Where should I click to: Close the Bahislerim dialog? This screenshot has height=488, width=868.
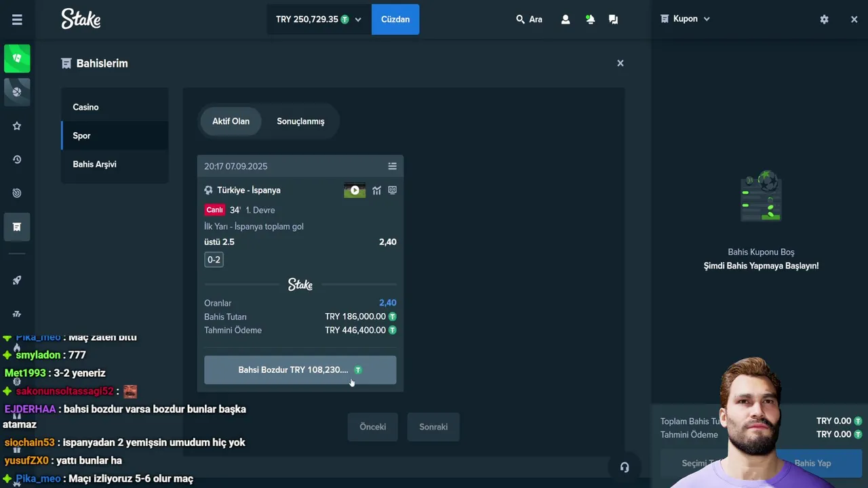(620, 63)
